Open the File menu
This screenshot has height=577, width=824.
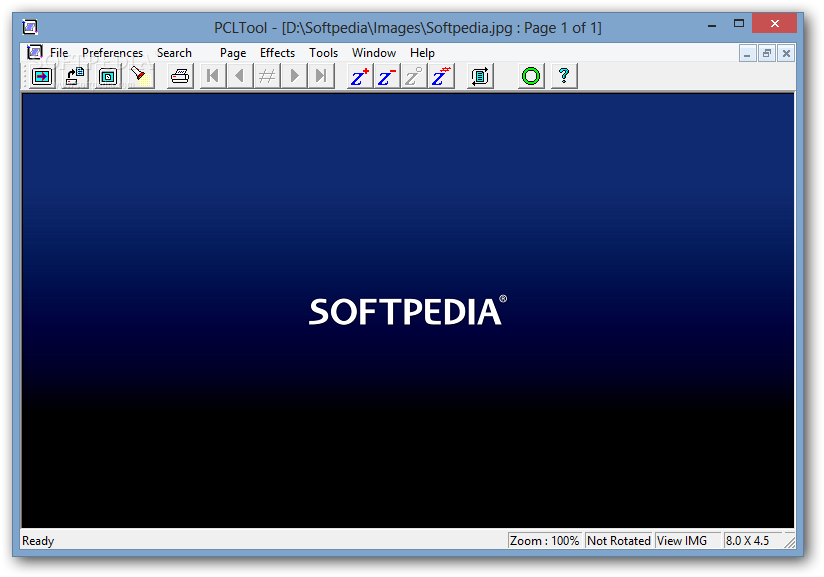59,53
